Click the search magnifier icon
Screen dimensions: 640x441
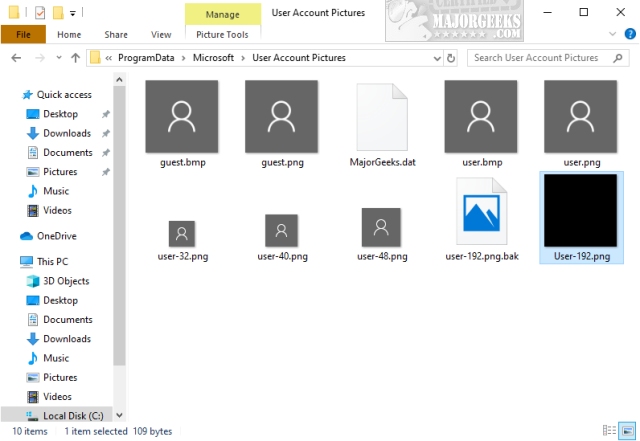tap(618, 58)
